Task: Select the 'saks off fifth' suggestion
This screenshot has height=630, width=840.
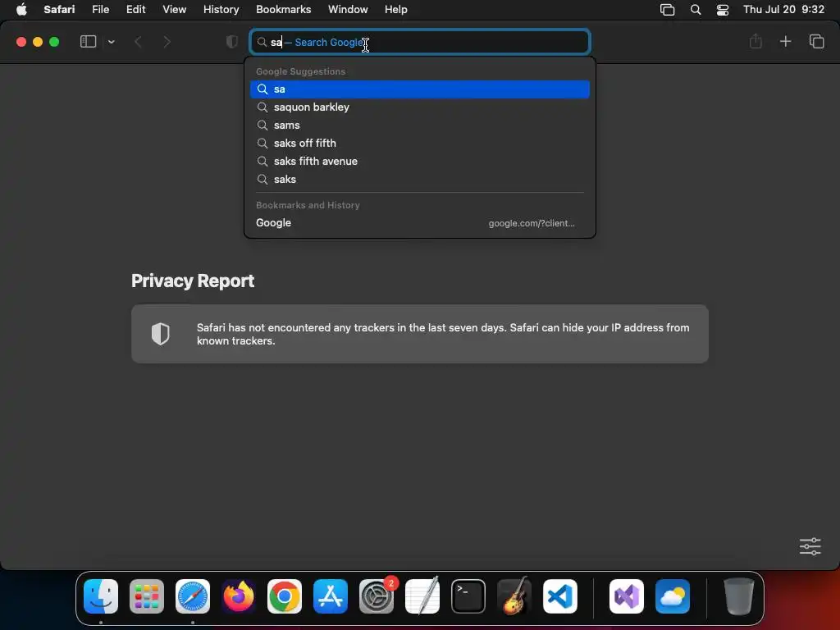Action: [x=420, y=144]
